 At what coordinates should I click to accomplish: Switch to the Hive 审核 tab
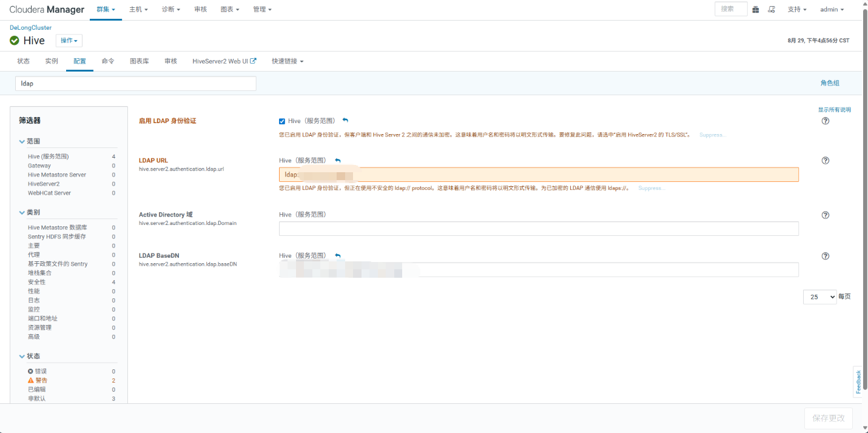170,61
